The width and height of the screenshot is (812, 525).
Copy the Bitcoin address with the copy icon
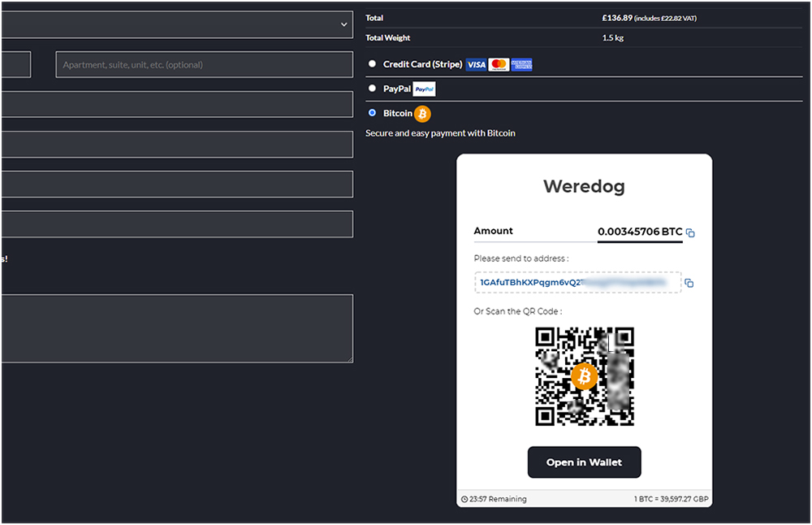pyautogui.click(x=689, y=283)
